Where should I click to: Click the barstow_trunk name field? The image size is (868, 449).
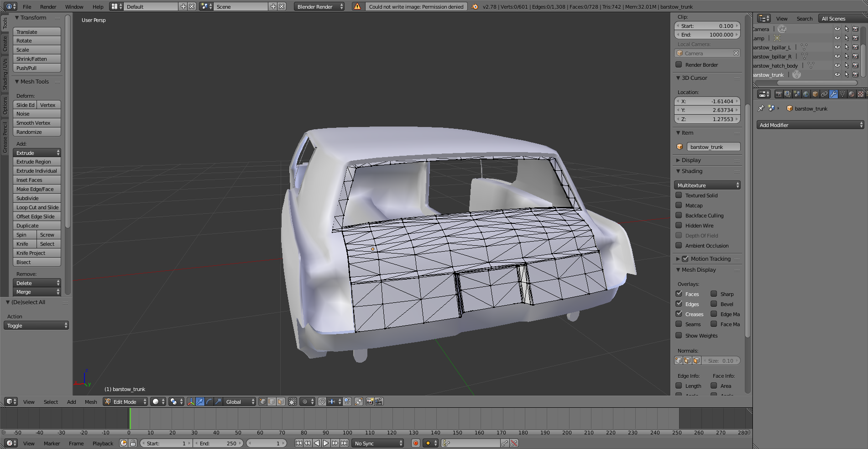[x=713, y=147]
